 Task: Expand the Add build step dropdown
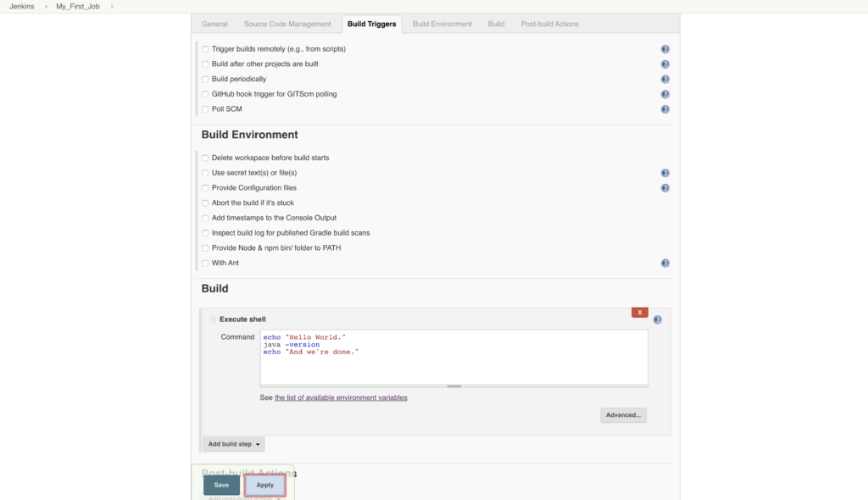pyautogui.click(x=233, y=444)
